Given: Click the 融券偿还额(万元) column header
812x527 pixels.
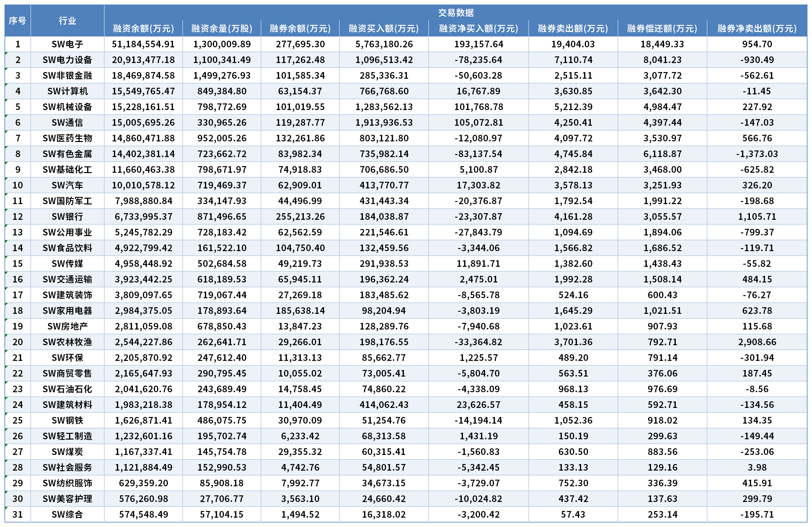Looking at the screenshot, I should click(662, 28).
